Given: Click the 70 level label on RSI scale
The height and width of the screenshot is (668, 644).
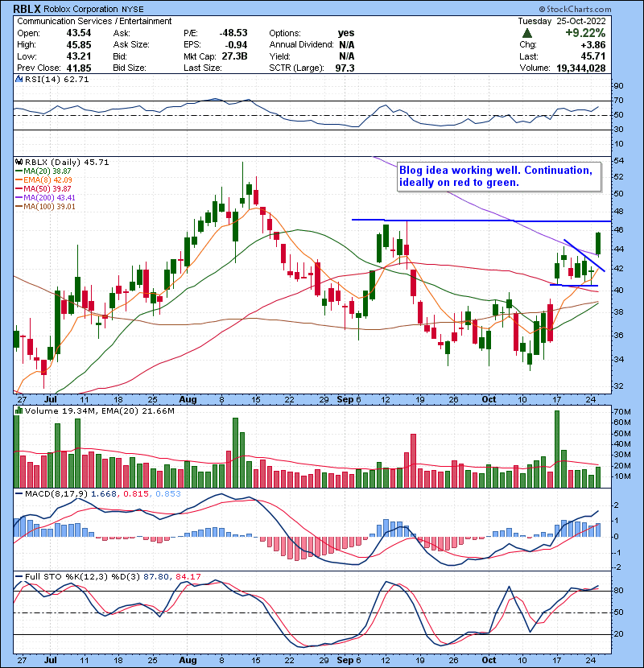Looking at the screenshot, I should (618, 101).
